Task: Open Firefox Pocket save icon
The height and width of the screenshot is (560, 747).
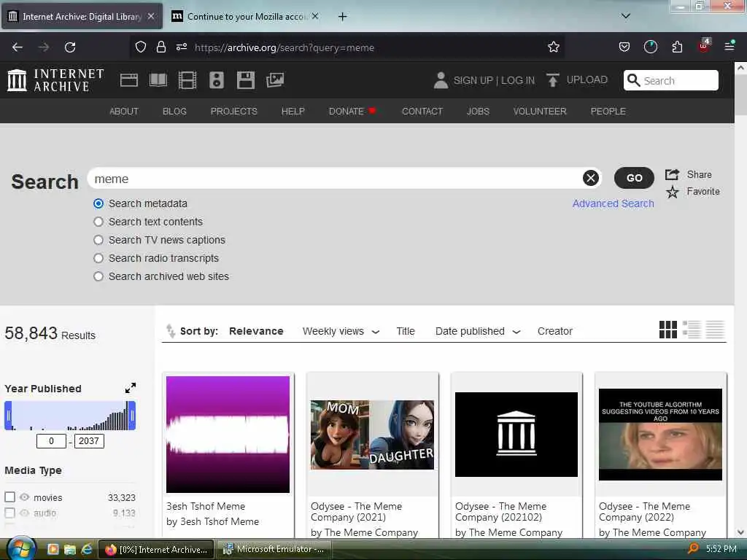Action: tap(624, 47)
